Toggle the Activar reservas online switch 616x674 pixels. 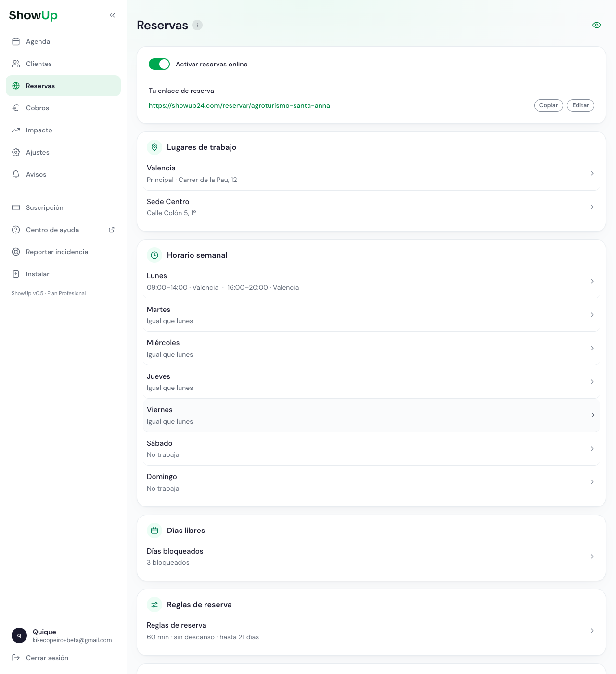coord(159,64)
